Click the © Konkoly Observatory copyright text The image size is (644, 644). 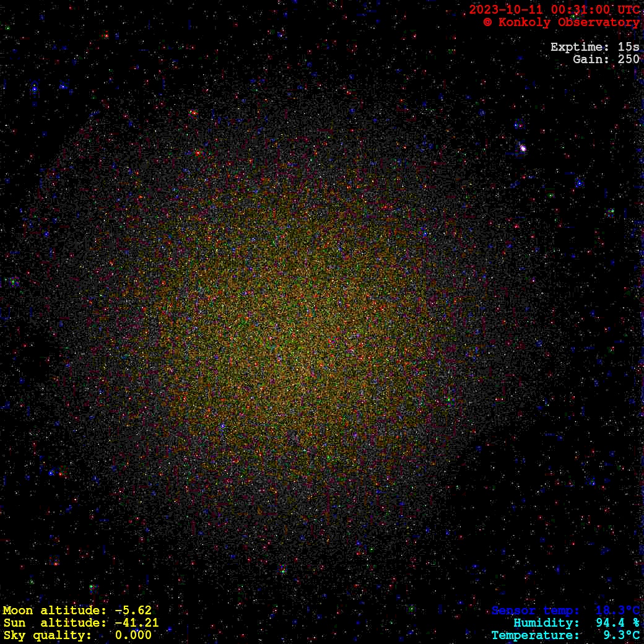point(561,22)
